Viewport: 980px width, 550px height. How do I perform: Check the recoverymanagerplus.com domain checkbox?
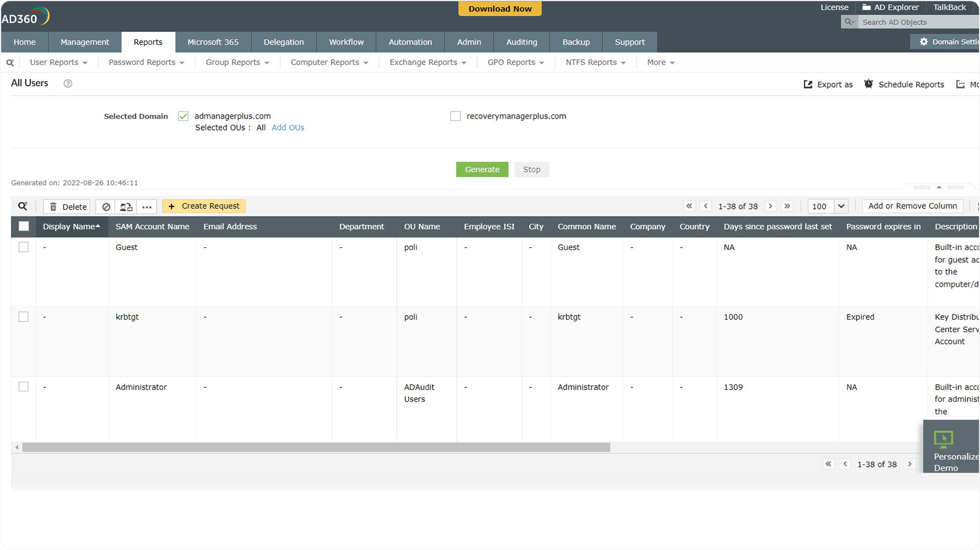(x=455, y=116)
